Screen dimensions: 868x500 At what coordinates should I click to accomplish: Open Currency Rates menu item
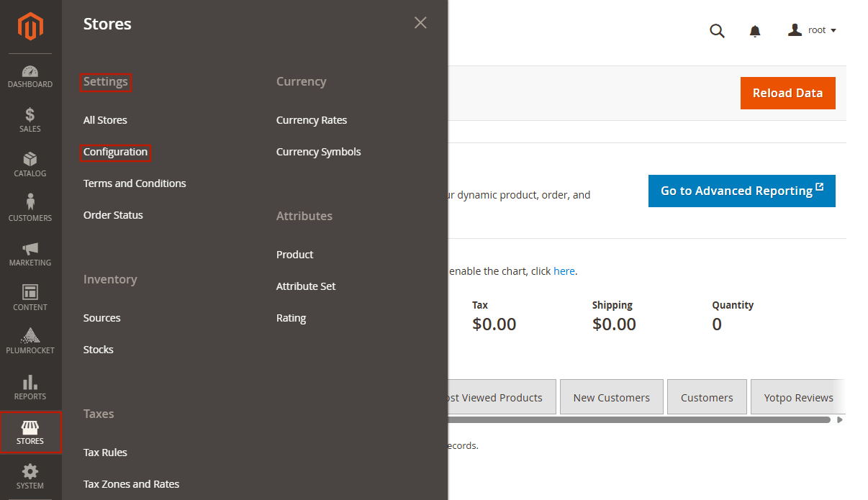[x=312, y=120]
